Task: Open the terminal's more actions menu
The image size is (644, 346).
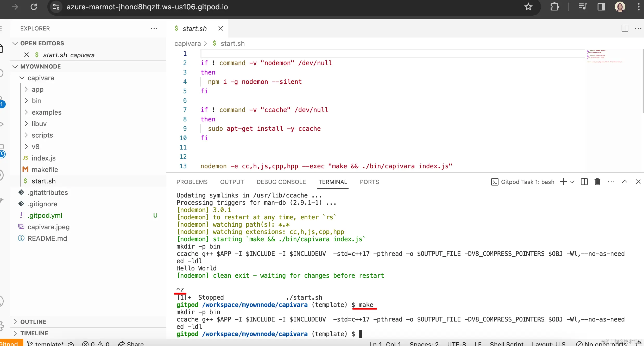Action: tap(611, 182)
